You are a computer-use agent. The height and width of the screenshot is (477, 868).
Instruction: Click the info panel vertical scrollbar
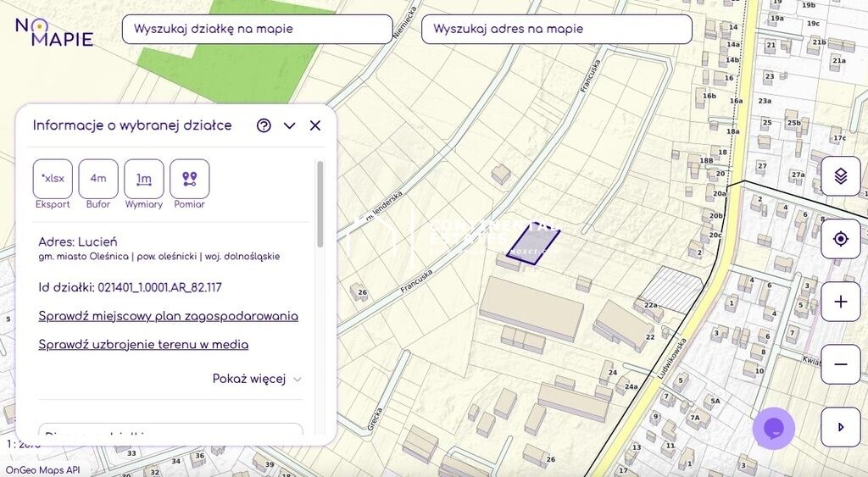(x=320, y=205)
